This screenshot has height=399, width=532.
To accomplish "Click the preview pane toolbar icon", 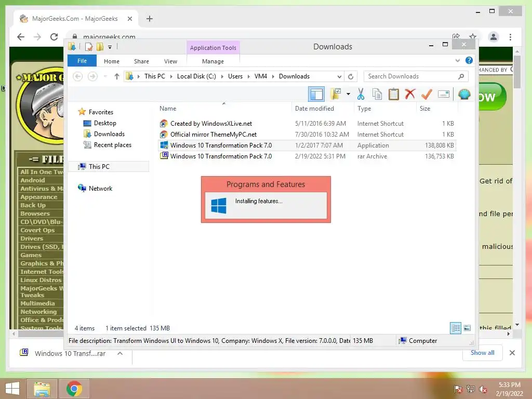I will pos(316,94).
